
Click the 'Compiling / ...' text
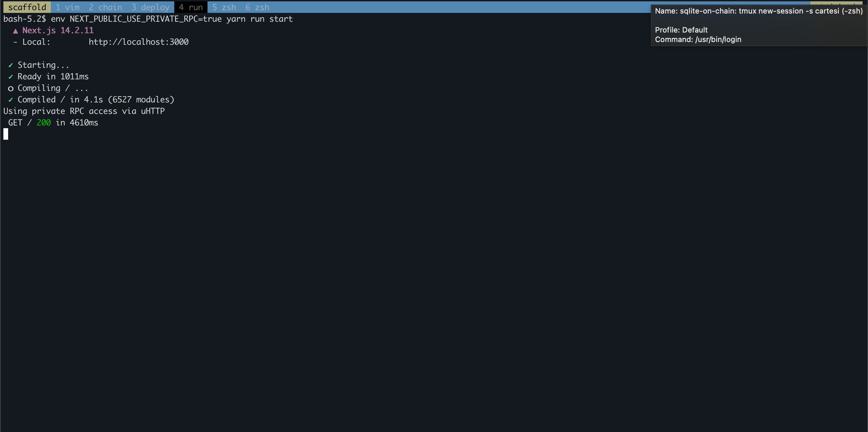pos(53,88)
